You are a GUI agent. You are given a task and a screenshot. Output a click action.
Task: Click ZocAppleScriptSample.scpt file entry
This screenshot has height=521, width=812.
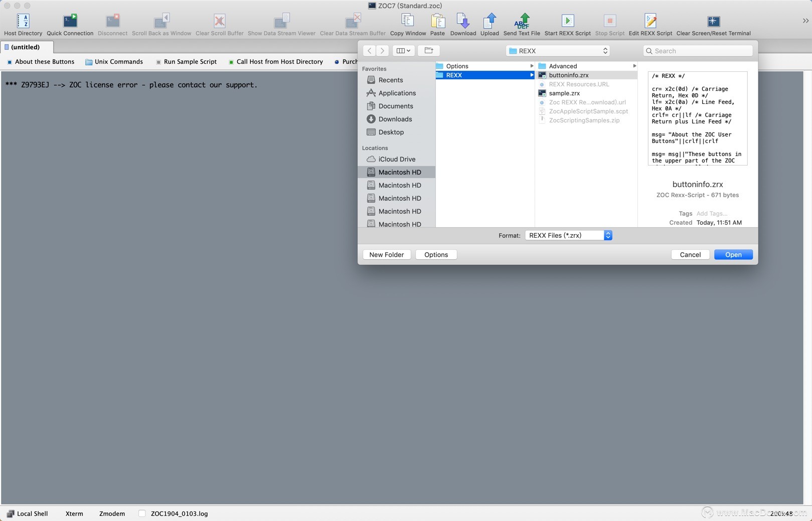click(587, 111)
